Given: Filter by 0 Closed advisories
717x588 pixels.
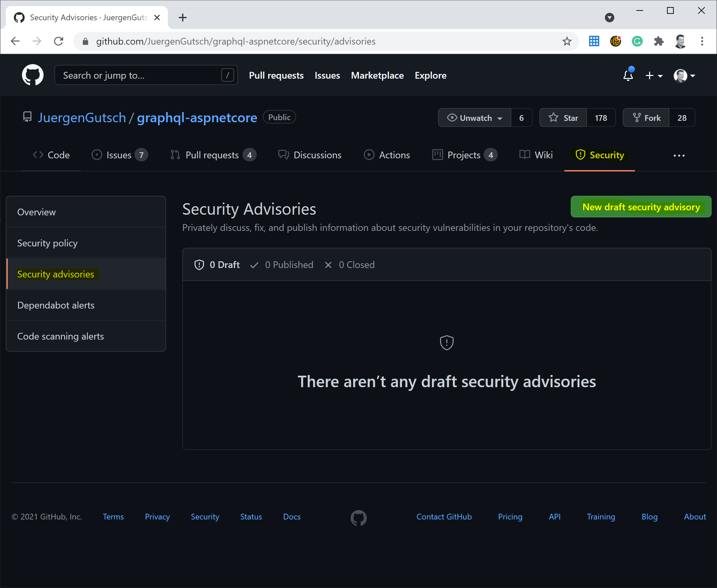Looking at the screenshot, I should pyautogui.click(x=349, y=265).
